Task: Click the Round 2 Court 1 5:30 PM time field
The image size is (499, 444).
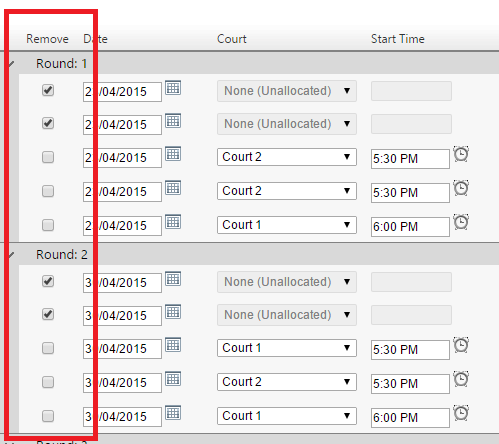Action: 410,350
